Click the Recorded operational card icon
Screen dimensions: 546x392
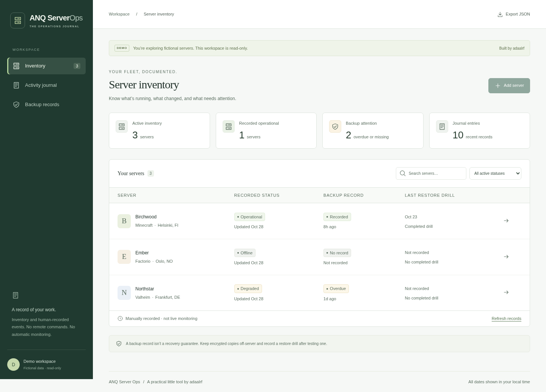229,127
